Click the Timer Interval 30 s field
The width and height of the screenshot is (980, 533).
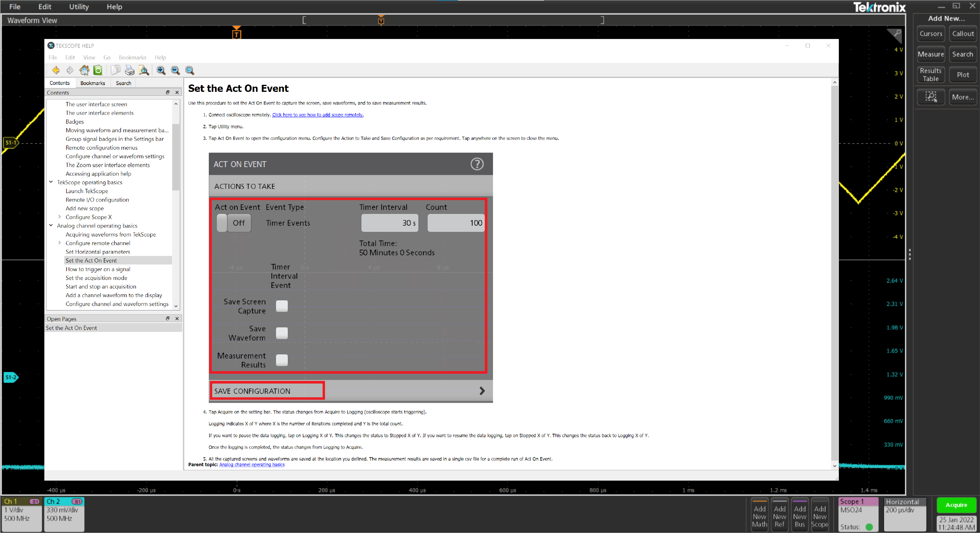(x=389, y=223)
